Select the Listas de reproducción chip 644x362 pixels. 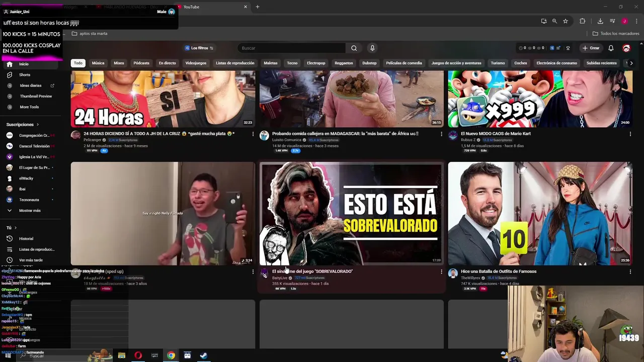coord(235,63)
